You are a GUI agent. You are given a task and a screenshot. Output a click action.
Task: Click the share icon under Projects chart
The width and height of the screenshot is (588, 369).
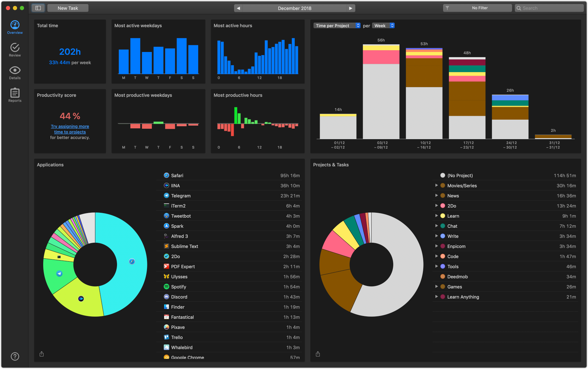pyautogui.click(x=318, y=354)
